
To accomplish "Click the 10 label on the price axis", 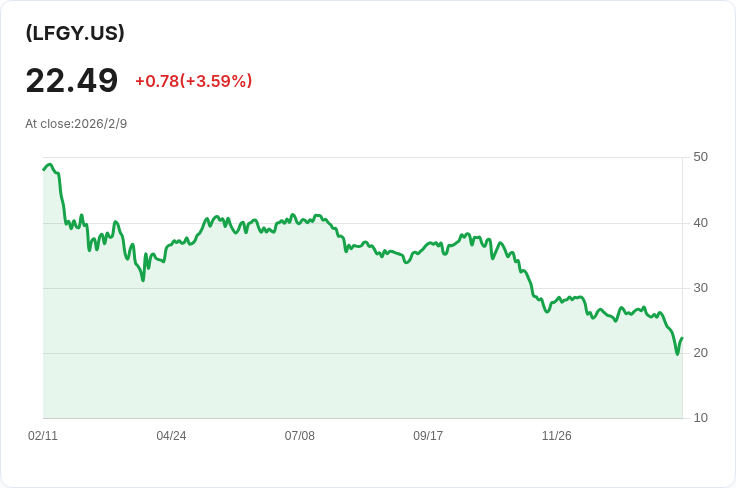I will coord(700,418).
